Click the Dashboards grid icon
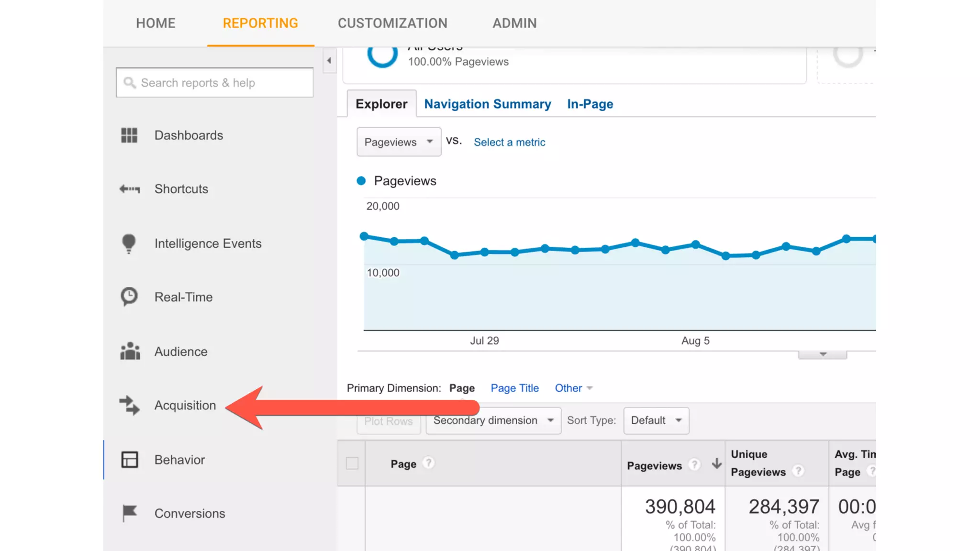980x551 pixels. click(129, 135)
